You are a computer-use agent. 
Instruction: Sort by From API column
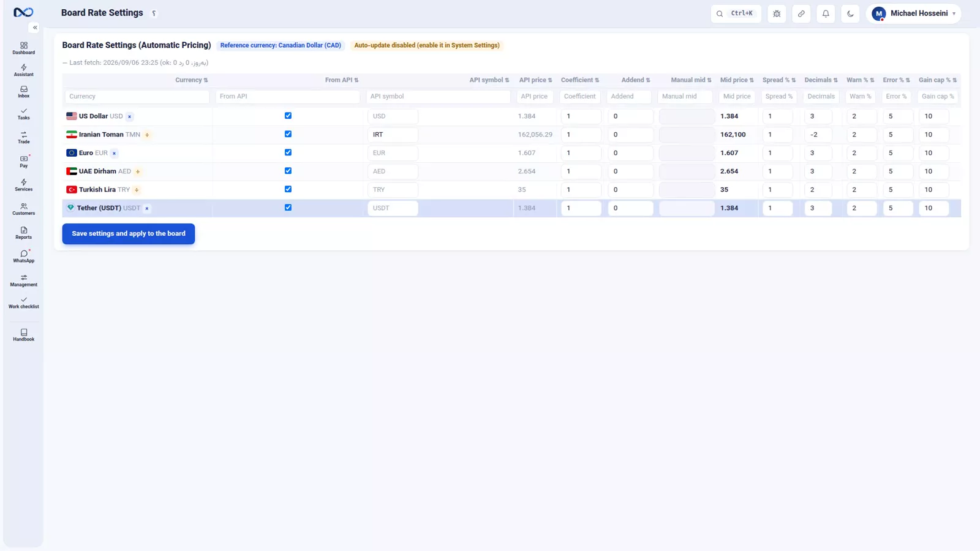click(x=342, y=80)
